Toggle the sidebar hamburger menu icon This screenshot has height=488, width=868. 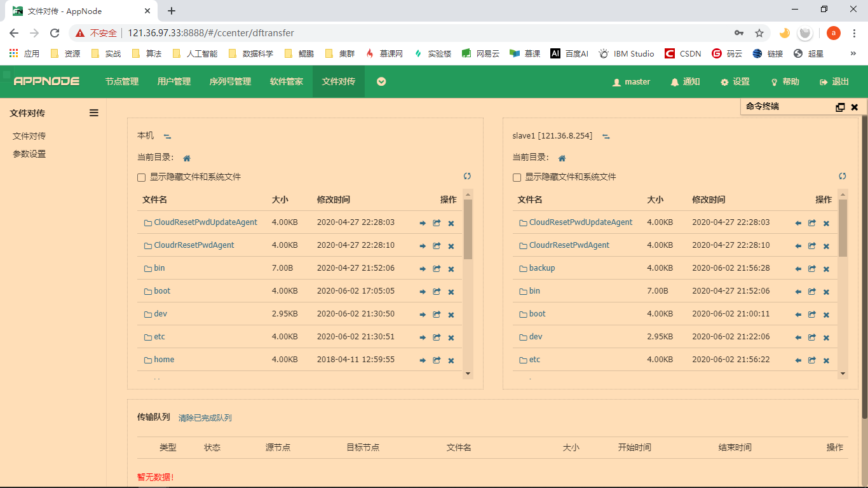(x=94, y=112)
